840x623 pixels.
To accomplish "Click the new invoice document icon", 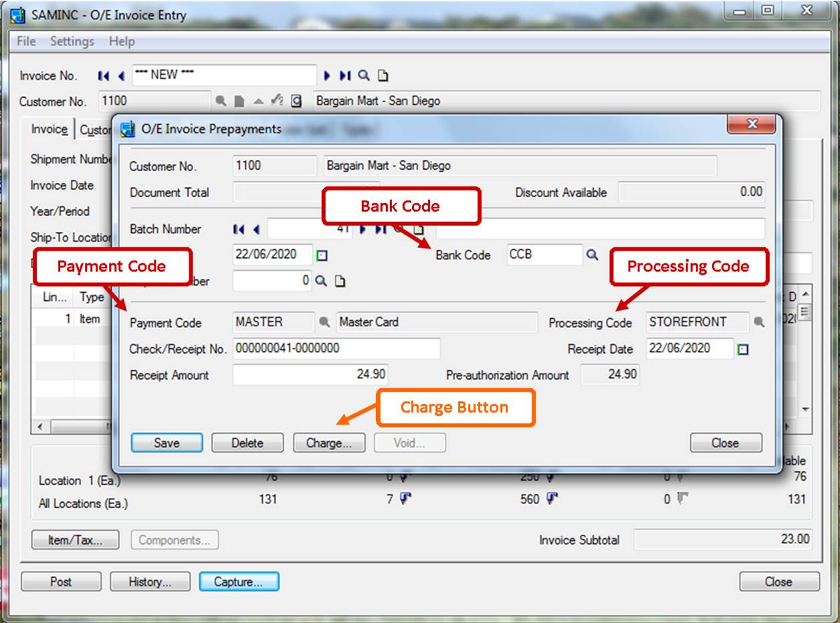I will 383,76.
